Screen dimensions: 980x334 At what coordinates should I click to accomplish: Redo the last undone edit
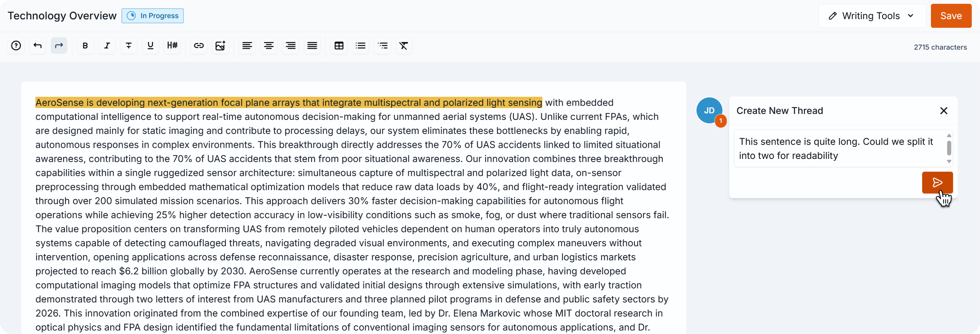[59, 46]
